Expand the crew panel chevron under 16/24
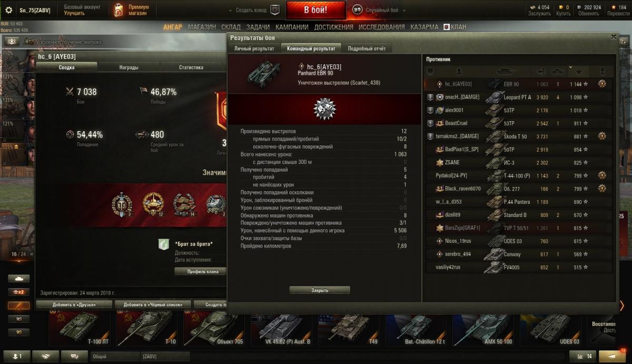This screenshot has height=364, width=632. [x=18, y=262]
